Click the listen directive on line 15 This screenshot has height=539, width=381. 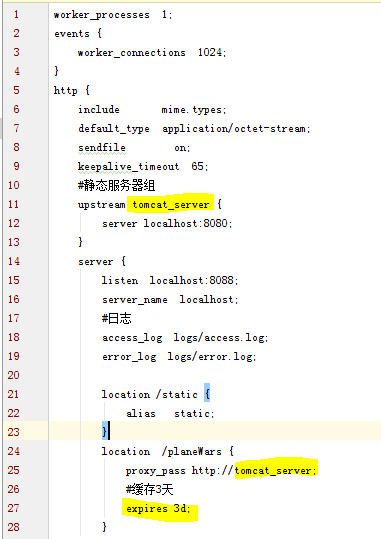[120, 280]
